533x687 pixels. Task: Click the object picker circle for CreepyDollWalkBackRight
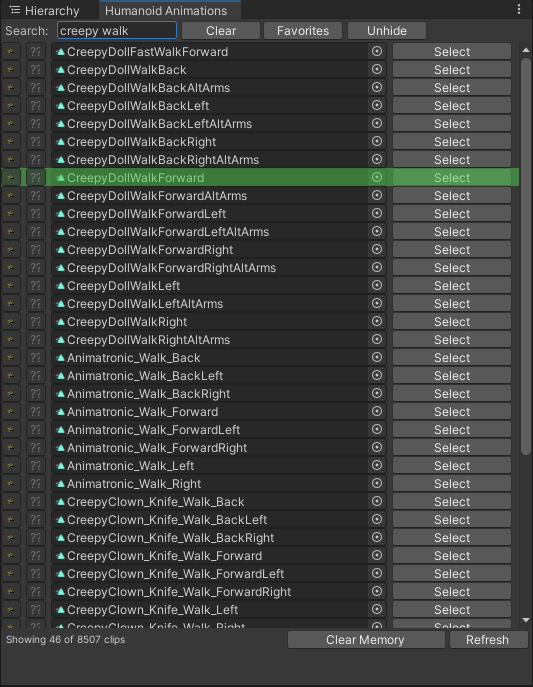(x=377, y=141)
